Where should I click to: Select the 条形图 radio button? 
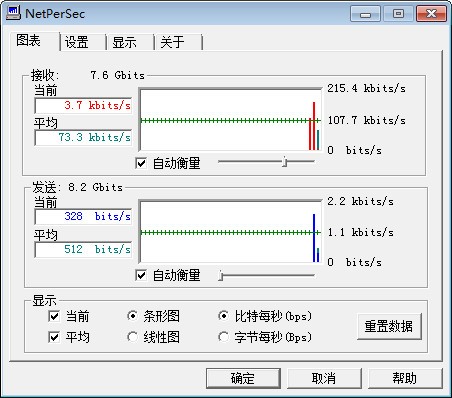tap(132, 316)
